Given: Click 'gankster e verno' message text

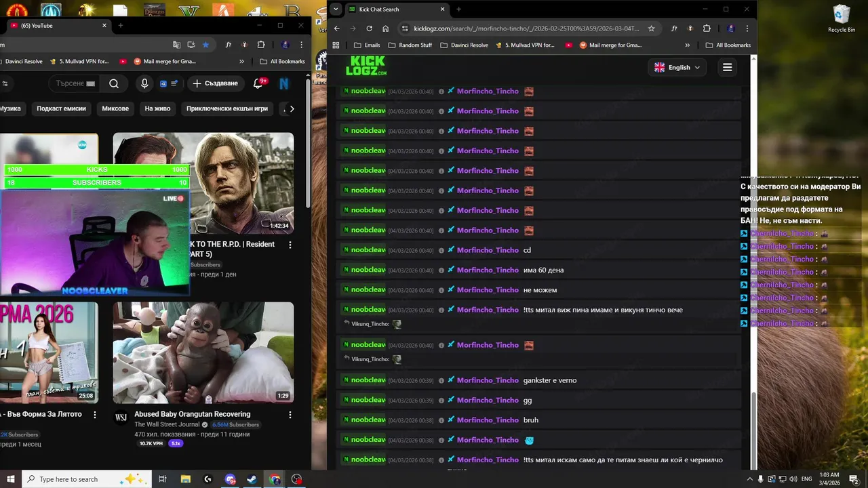Looking at the screenshot, I should point(550,380).
